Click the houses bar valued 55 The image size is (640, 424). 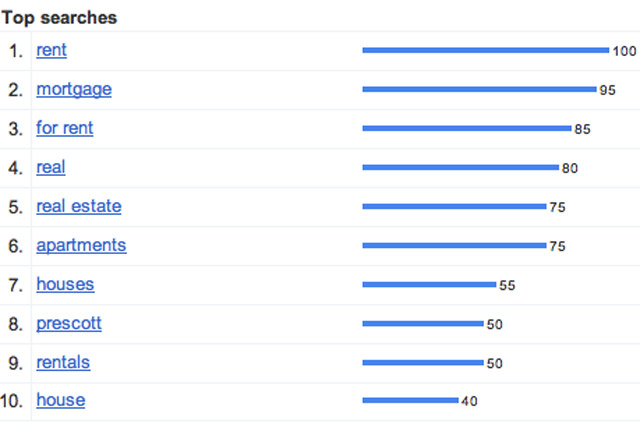coord(429,284)
